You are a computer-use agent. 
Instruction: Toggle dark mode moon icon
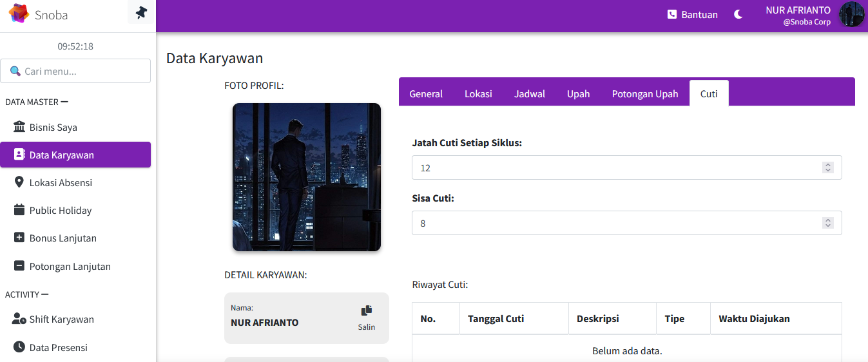click(x=738, y=14)
